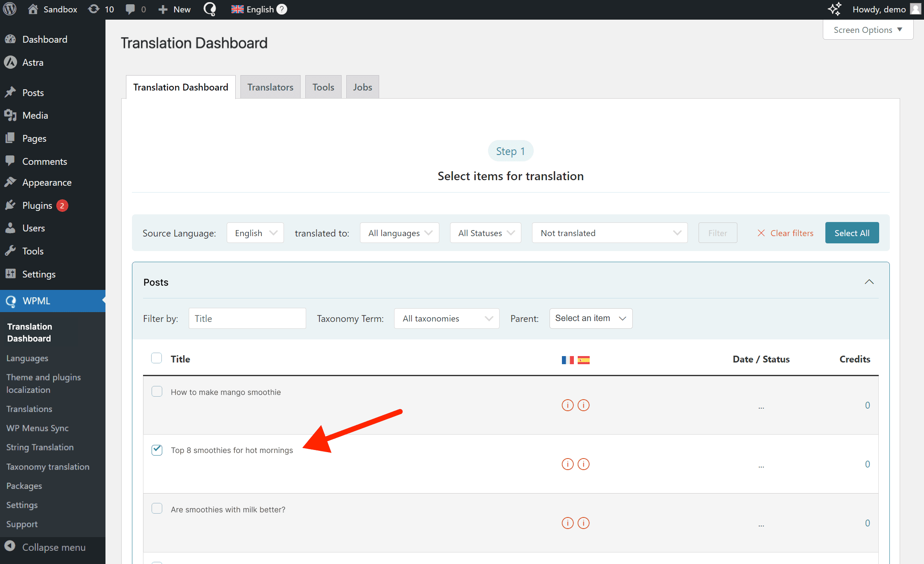
Task: Click the updates refresh icon
Action: tap(94, 9)
